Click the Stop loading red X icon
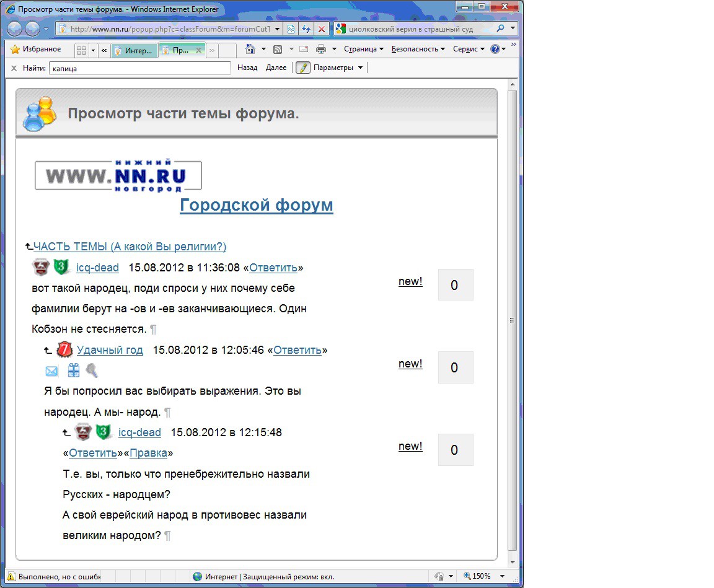This screenshot has height=588, width=714. coord(322,29)
